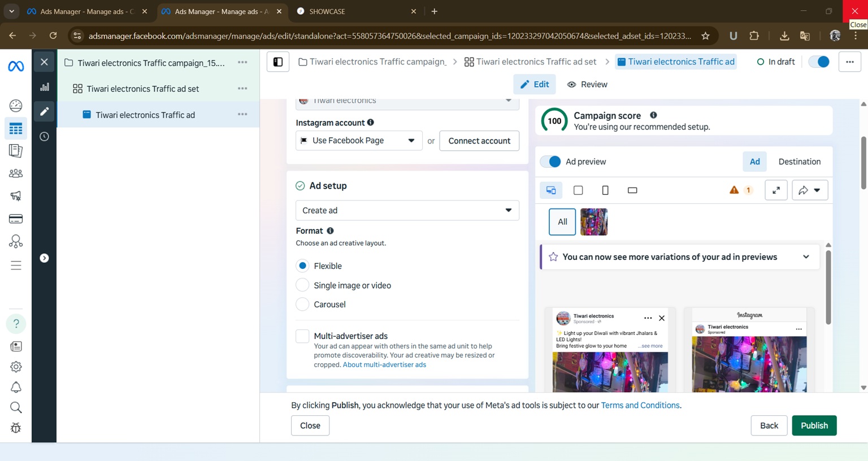
Task: Open the Audiences icon in left sidebar
Action: point(16,173)
